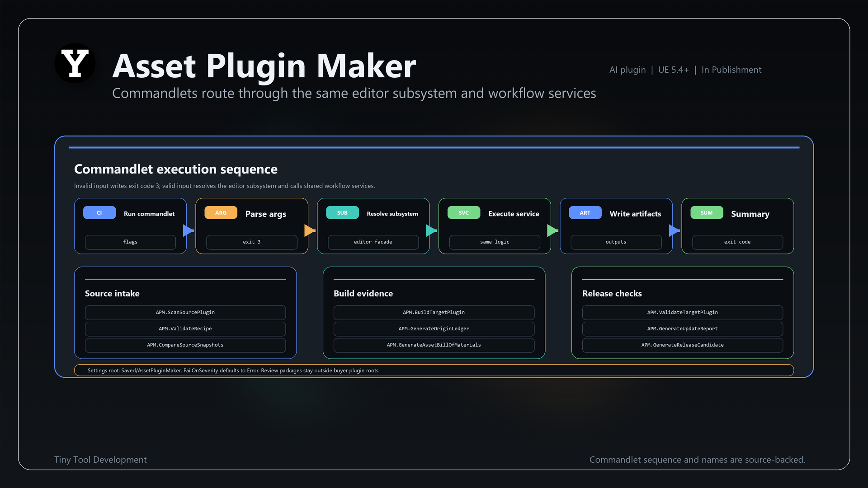Image resolution: width=868 pixels, height=488 pixels.
Task: Click the AI plugin label
Action: (627, 70)
